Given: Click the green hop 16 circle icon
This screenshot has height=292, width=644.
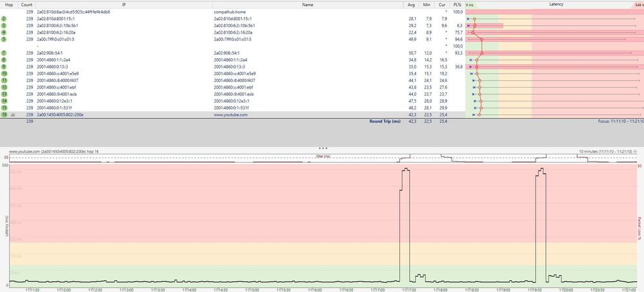Looking at the screenshot, I should (x=4, y=115).
